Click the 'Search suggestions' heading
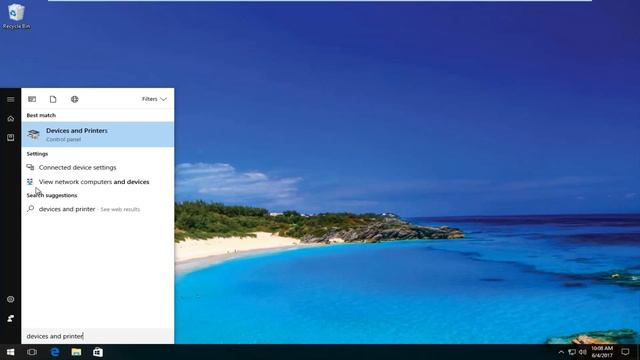The height and width of the screenshot is (360, 640). (x=52, y=195)
